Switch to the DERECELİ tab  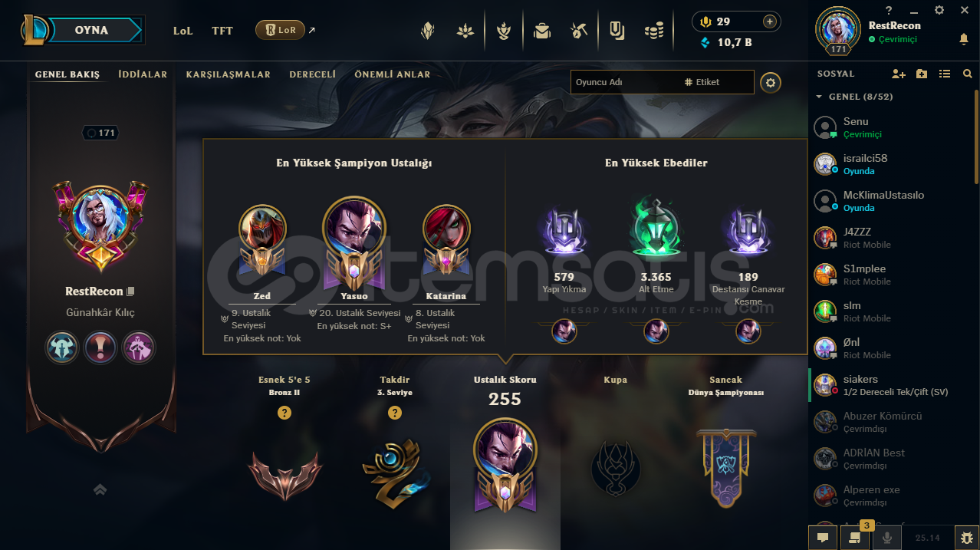click(312, 74)
